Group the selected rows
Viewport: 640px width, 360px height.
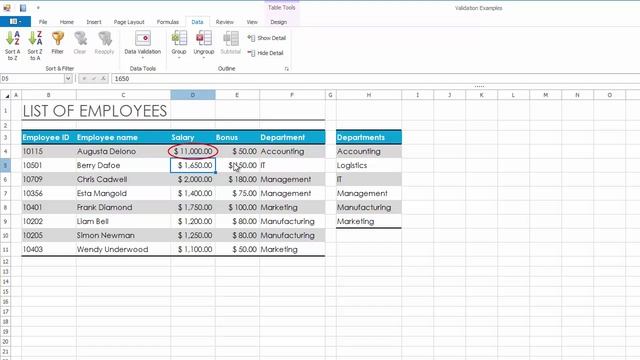(179, 42)
